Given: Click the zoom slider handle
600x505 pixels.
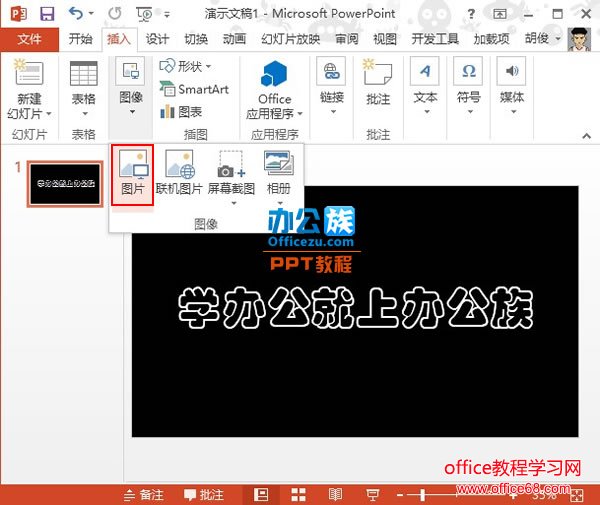Looking at the screenshot, I should pyautogui.click(x=422, y=495).
